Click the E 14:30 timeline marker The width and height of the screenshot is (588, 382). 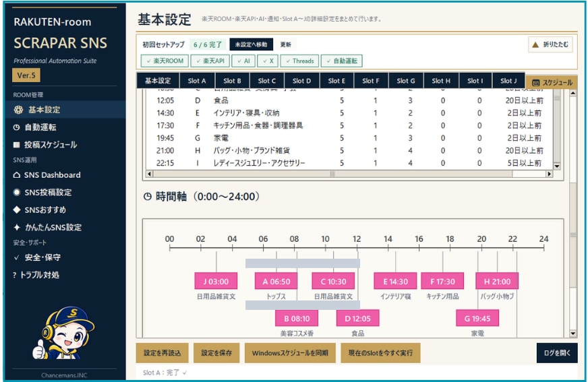[395, 281]
